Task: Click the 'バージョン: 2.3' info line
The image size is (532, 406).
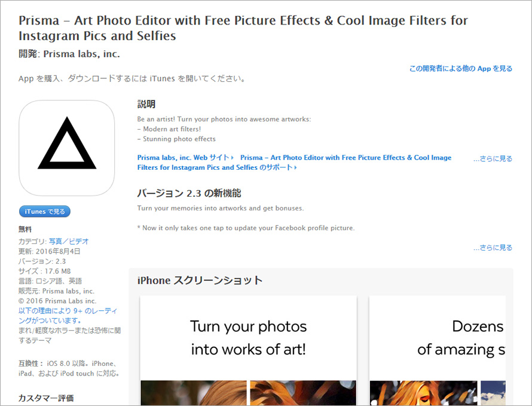Action: (42, 261)
